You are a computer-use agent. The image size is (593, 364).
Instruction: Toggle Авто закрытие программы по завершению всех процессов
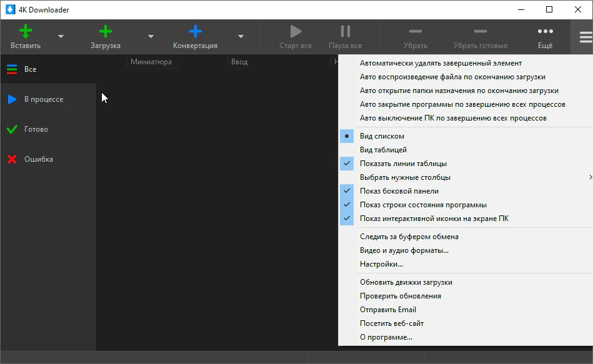click(466, 104)
